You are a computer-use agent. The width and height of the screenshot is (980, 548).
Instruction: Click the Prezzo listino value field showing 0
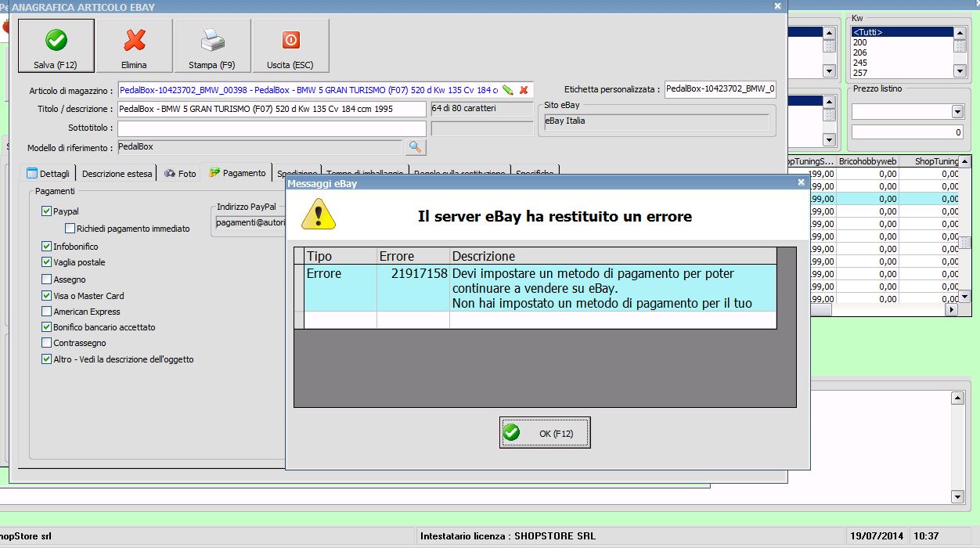coord(908,132)
